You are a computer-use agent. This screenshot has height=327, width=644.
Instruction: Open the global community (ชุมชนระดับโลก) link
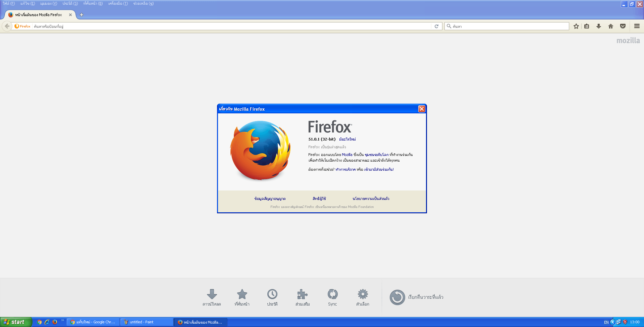(377, 155)
